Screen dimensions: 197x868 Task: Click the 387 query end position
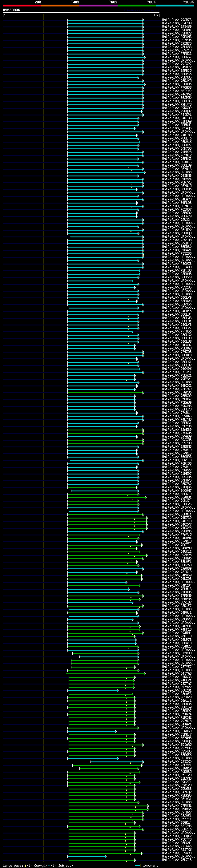(155, 15)
